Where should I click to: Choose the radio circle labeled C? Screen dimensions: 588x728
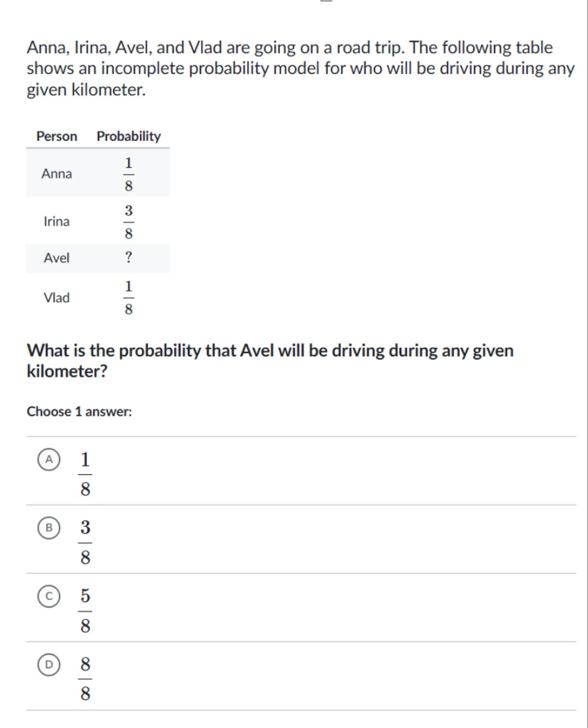49,596
